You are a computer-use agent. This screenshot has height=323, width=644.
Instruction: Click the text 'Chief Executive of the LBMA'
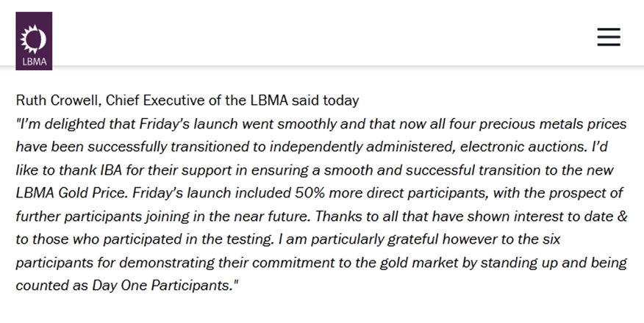[x=187, y=98]
